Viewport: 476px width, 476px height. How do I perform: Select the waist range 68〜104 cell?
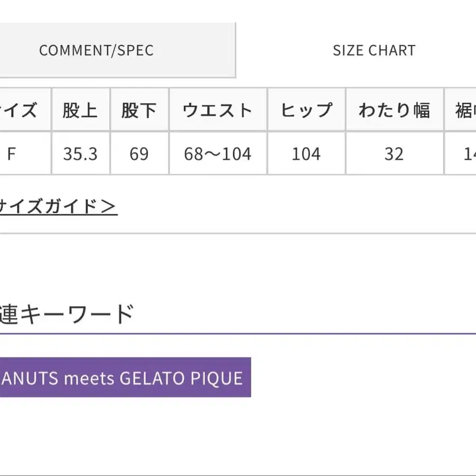pyautogui.click(x=217, y=154)
